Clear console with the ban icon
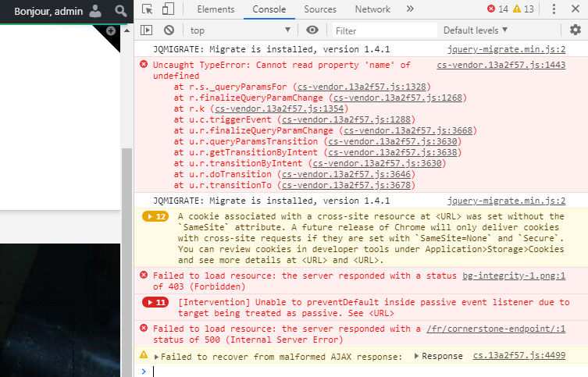This screenshot has height=377, width=588. coord(169,30)
